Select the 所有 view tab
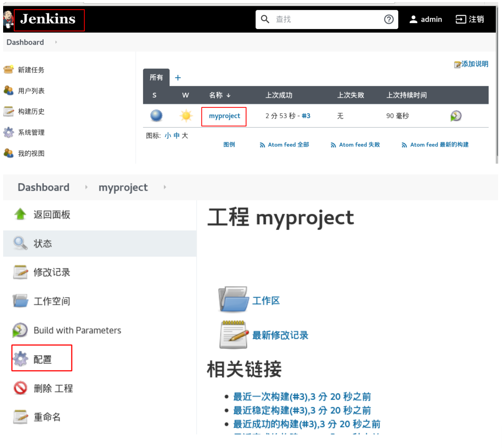The height and width of the screenshot is (448, 502). [x=156, y=77]
